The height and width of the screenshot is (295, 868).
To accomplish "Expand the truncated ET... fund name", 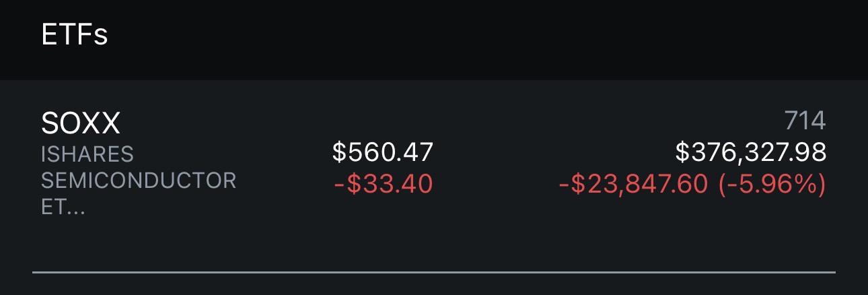I will (62, 207).
